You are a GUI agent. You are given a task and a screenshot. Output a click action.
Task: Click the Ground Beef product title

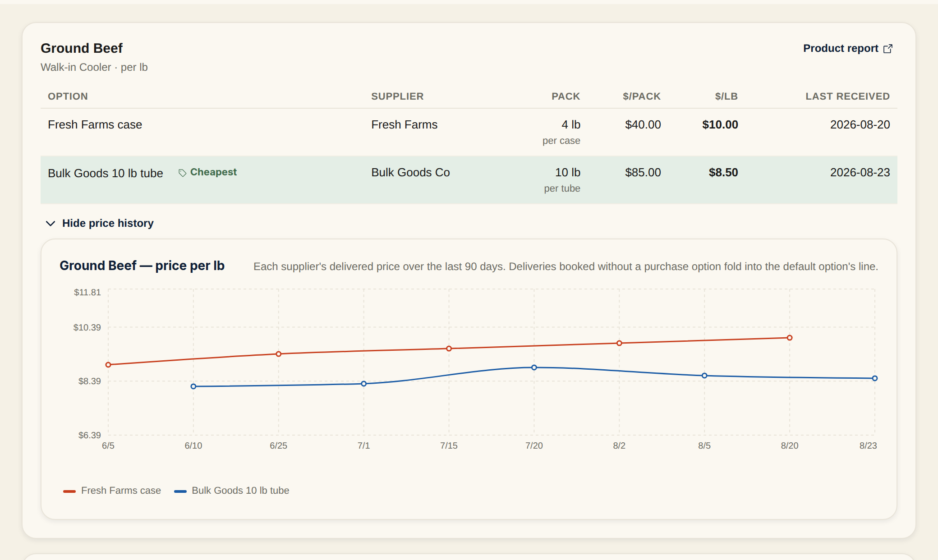click(82, 48)
